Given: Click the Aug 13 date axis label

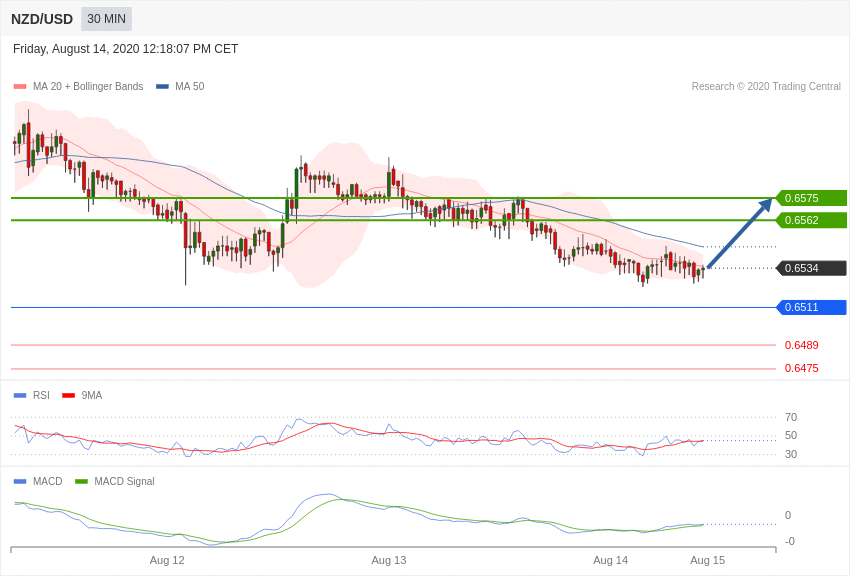Looking at the screenshot, I should pyautogui.click(x=389, y=560).
